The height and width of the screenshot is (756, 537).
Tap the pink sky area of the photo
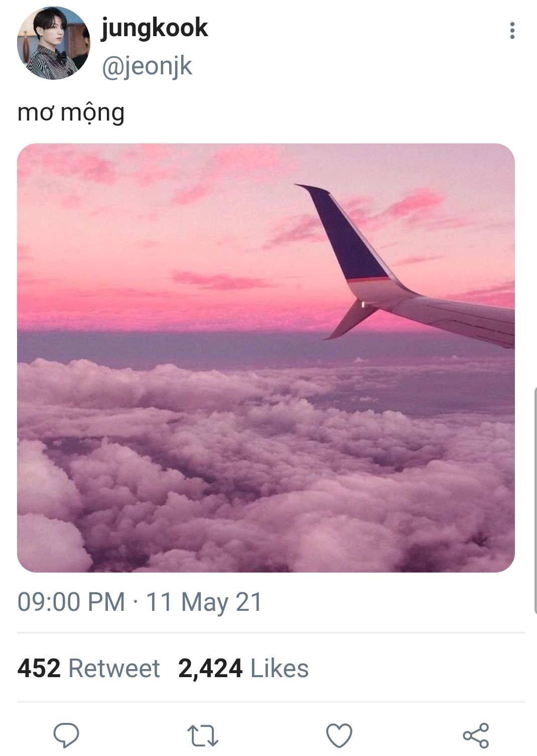point(151,226)
